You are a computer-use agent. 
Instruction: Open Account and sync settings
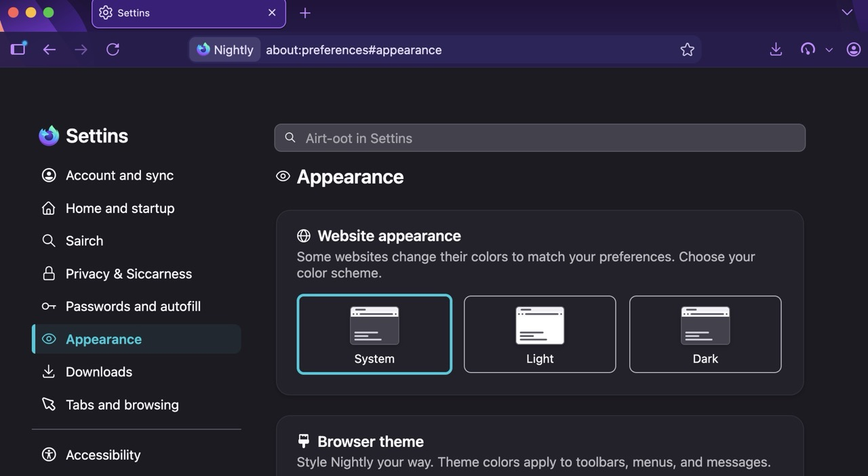point(136,176)
